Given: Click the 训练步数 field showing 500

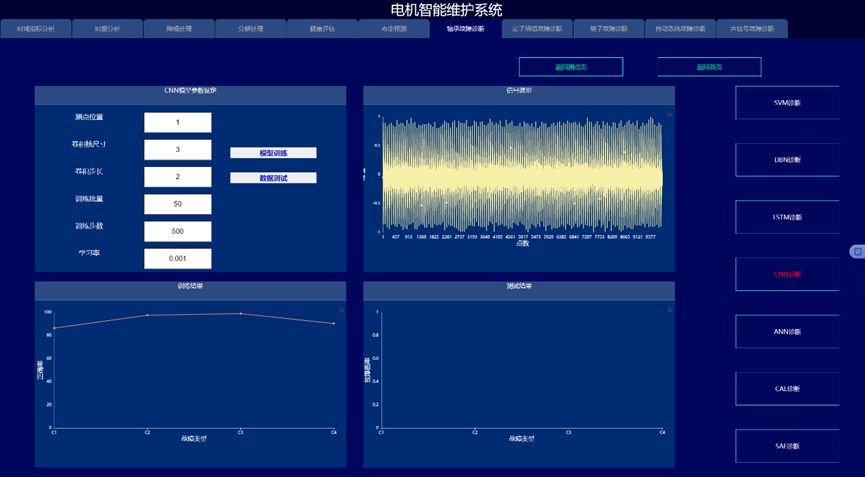Looking at the screenshot, I should click(177, 231).
